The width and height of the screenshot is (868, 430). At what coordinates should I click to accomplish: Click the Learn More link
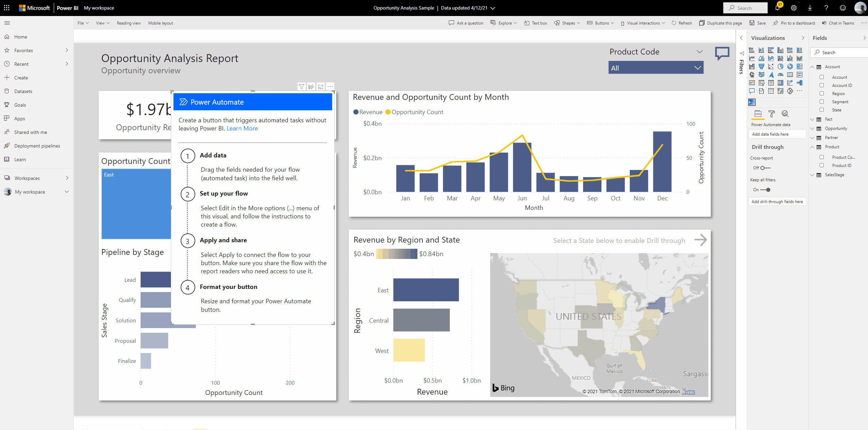[242, 128]
